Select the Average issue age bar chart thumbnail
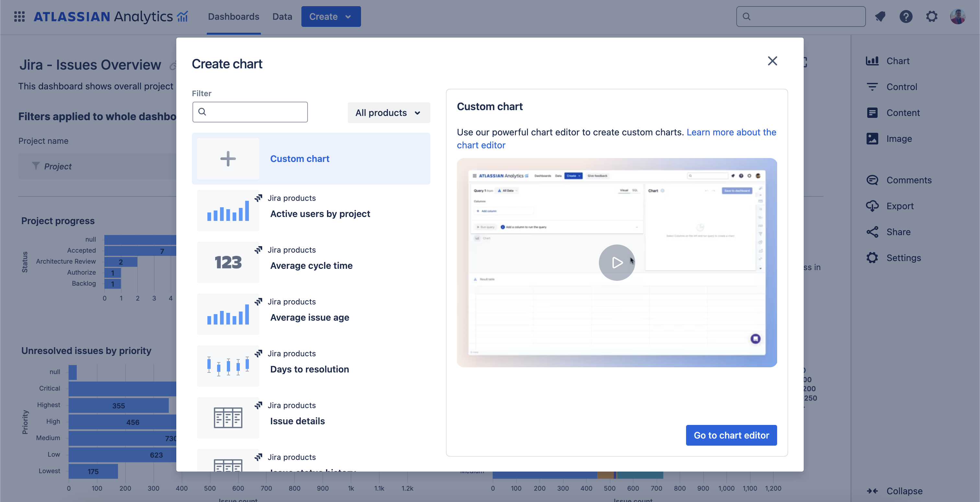The image size is (980, 502). (x=228, y=314)
